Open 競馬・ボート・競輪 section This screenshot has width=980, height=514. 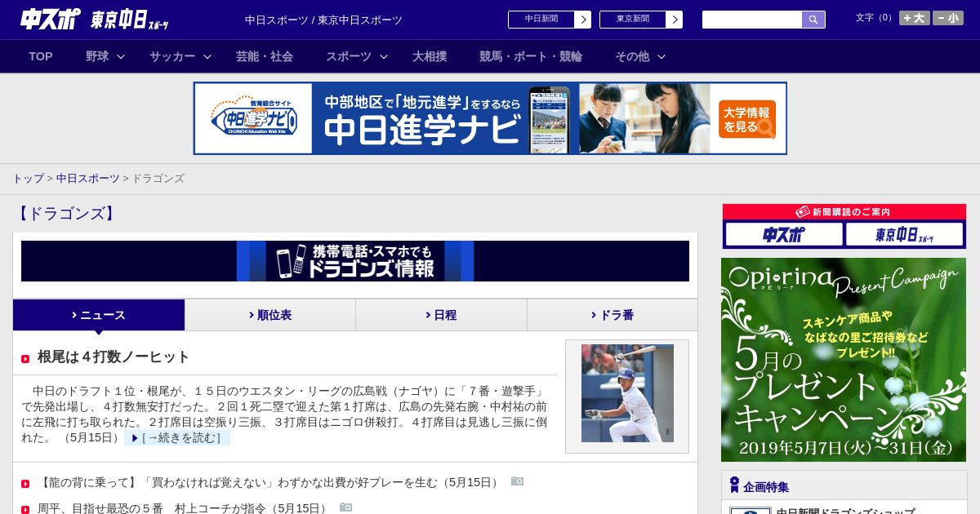coord(531,56)
